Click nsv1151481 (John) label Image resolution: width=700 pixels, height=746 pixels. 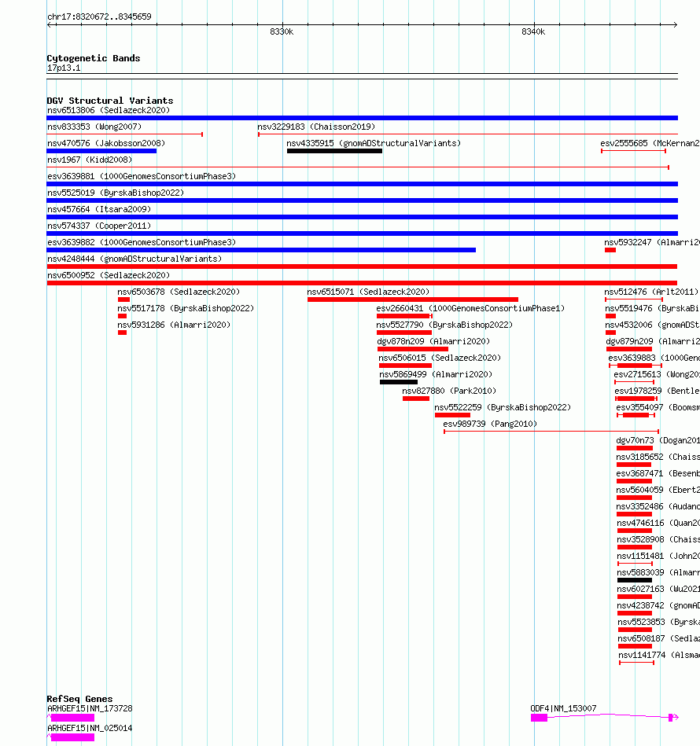[658, 557]
